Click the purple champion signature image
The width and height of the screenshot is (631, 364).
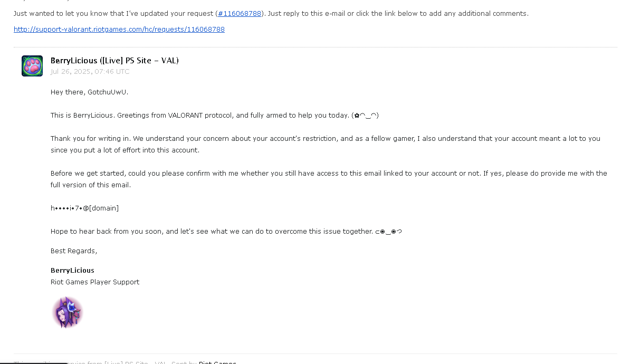[67, 312]
